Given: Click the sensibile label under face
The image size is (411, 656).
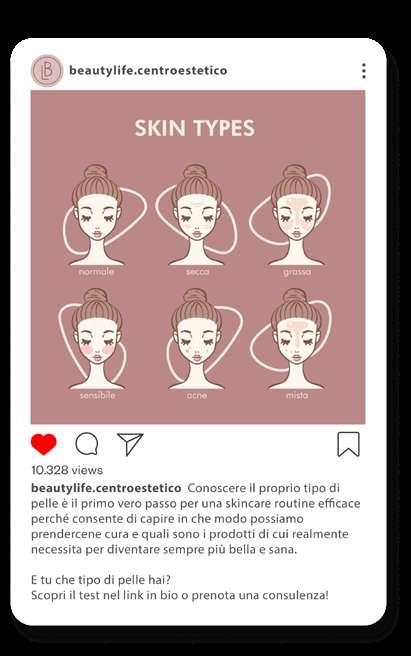Looking at the screenshot, I should click(x=98, y=395).
